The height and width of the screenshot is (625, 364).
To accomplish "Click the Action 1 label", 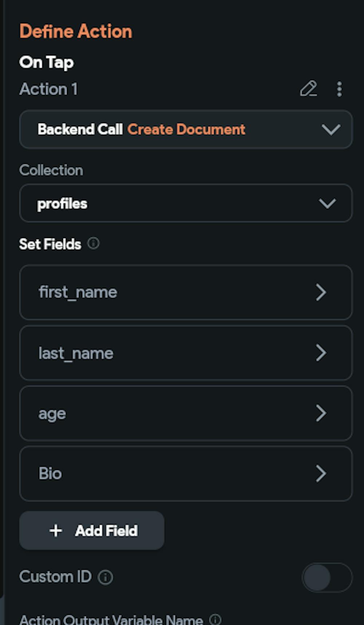I will click(48, 89).
